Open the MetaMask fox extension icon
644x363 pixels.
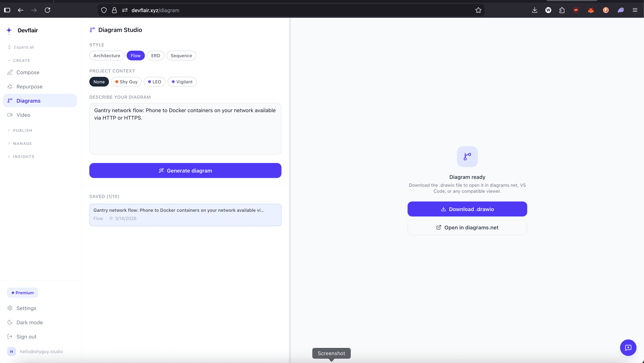point(591,10)
